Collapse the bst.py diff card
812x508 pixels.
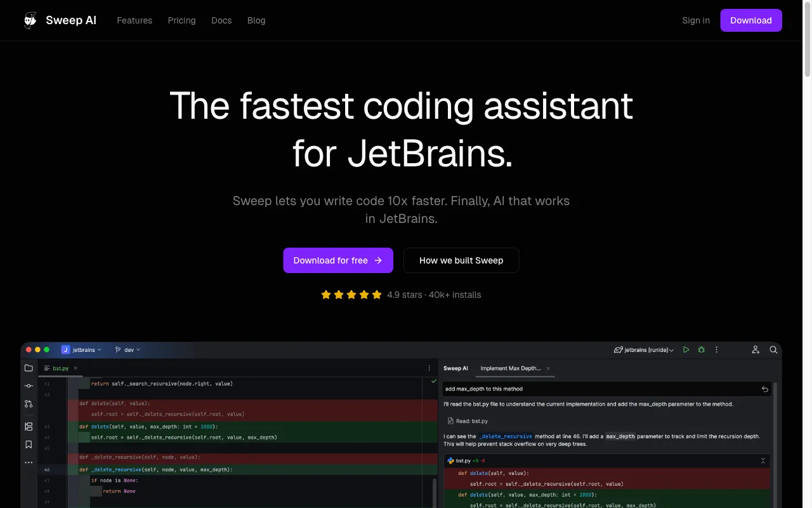pyautogui.click(x=763, y=460)
